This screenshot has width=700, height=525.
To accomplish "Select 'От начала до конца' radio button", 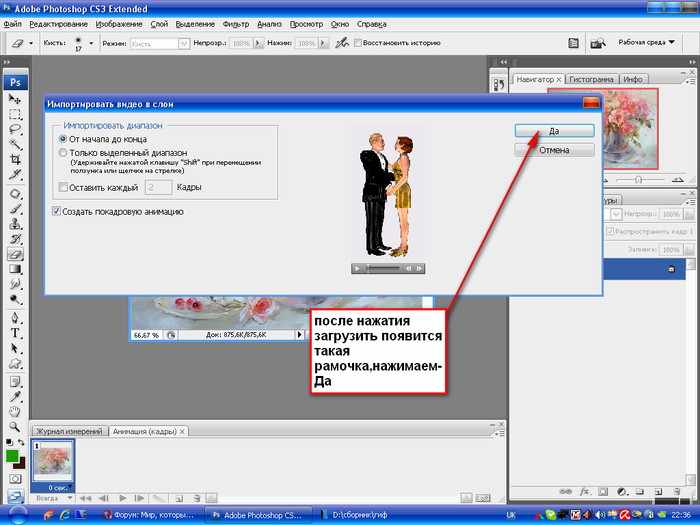I will 63,139.
